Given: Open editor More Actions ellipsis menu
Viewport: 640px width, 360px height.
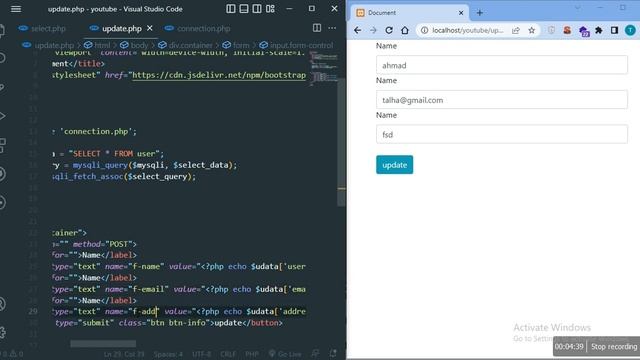Looking at the screenshot, I should 332,28.
